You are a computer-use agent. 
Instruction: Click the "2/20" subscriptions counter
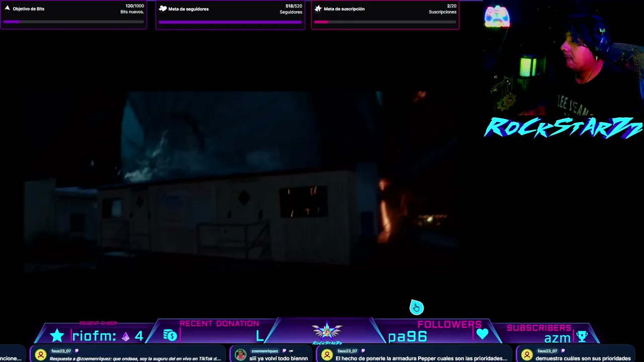tap(452, 6)
